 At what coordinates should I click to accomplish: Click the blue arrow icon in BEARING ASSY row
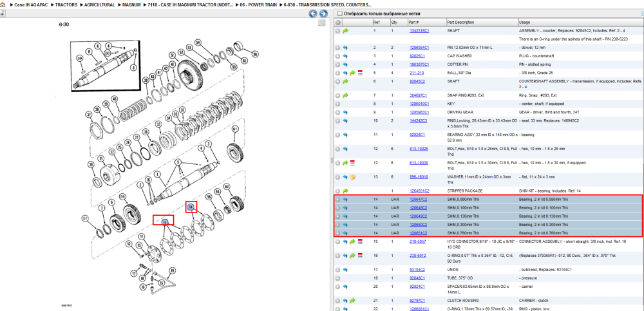tap(345, 135)
